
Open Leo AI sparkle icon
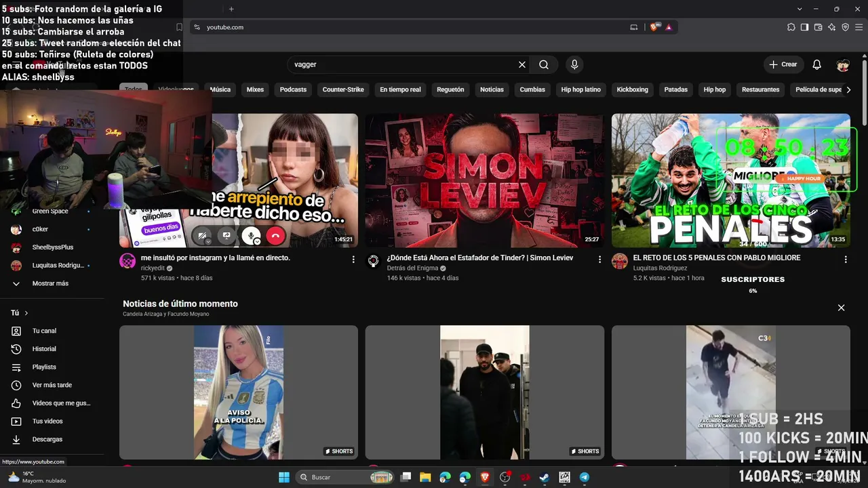(831, 27)
